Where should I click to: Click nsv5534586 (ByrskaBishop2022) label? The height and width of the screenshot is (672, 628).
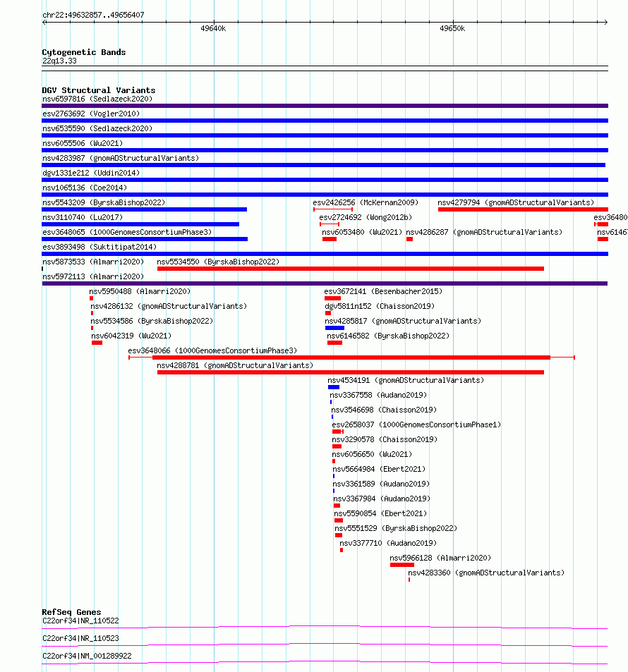(152, 321)
